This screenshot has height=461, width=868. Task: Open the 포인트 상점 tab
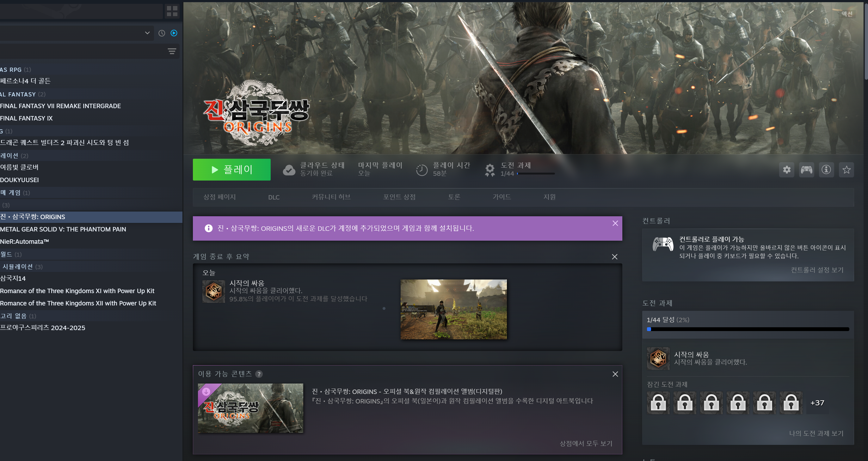(399, 197)
